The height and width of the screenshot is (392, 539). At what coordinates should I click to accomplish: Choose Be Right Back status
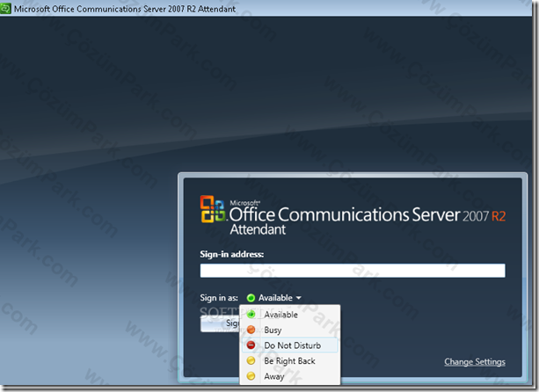point(290,360)
